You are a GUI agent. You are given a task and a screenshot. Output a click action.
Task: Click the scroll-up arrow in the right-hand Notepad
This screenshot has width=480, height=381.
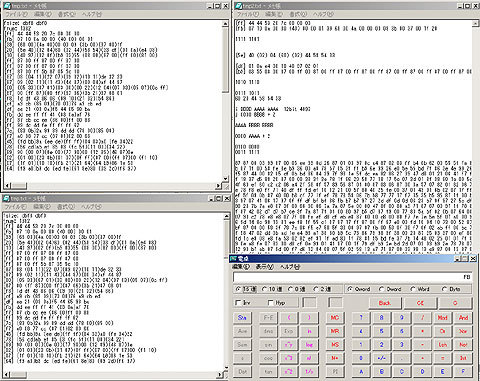(475, 23)
